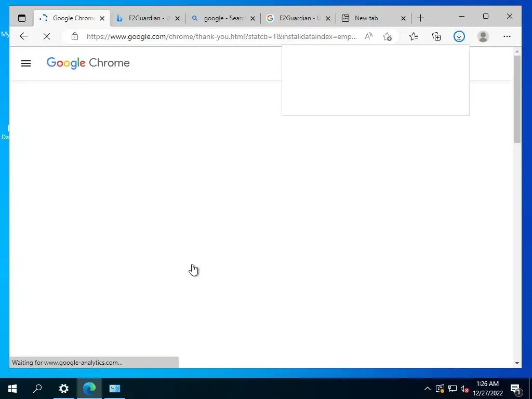Activate Read aloud icon
The image size is (532, 399).
coord(368,36)
